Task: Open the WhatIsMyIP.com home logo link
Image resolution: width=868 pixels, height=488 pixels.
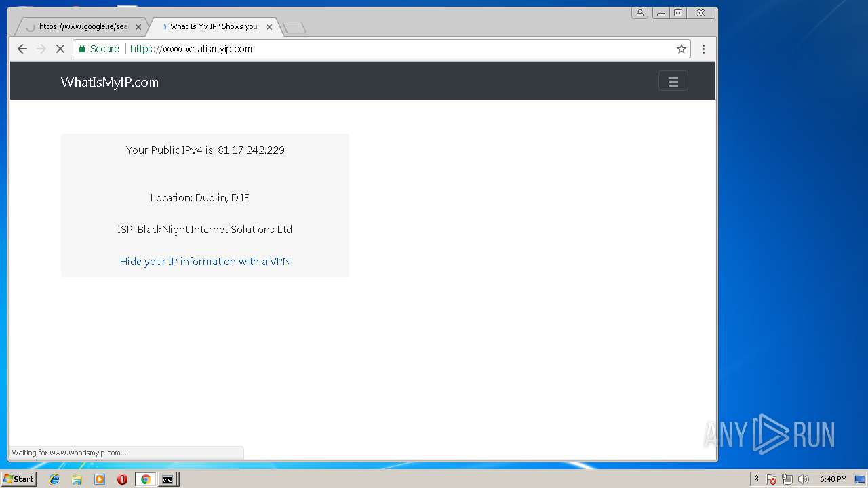Action: click(110, 82)
